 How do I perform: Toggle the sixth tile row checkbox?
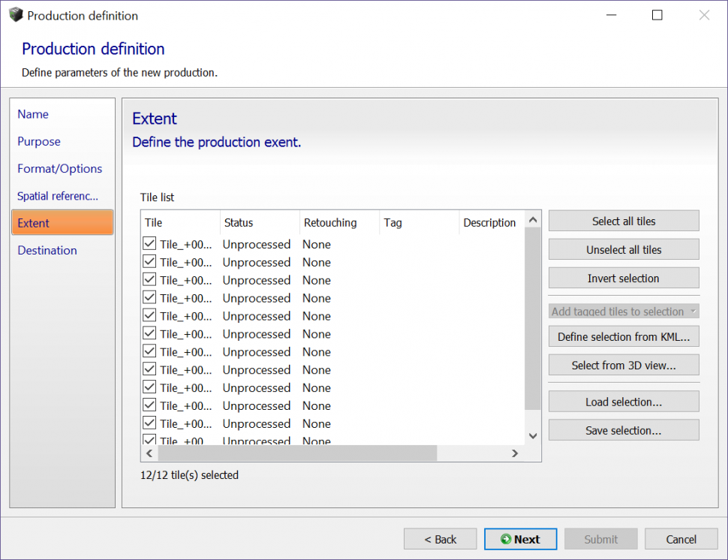click(149, 333)
